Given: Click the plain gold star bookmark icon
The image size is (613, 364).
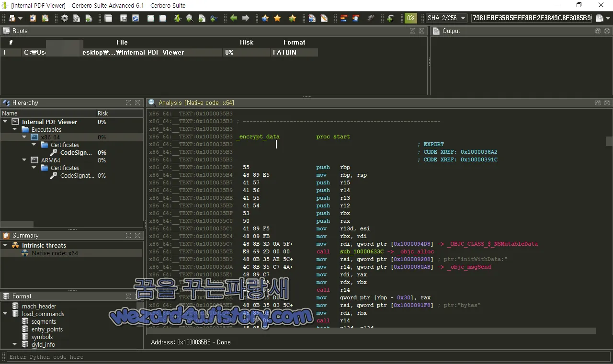Looking at the screenshot, I should tap(277, 18).
